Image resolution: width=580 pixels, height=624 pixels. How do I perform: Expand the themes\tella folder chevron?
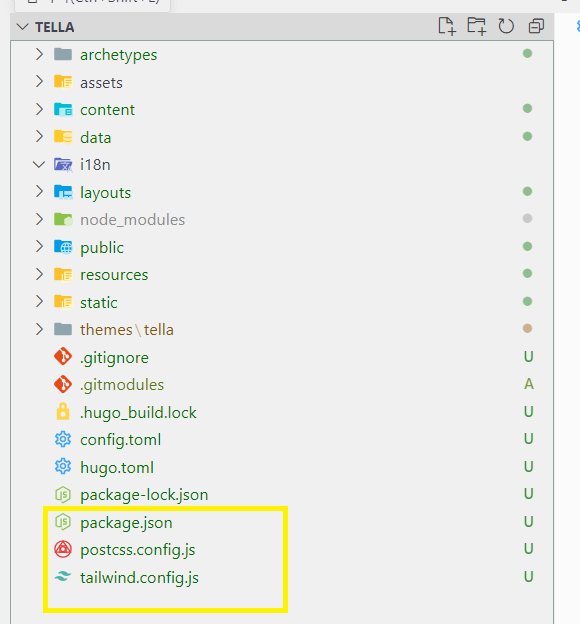39,329
